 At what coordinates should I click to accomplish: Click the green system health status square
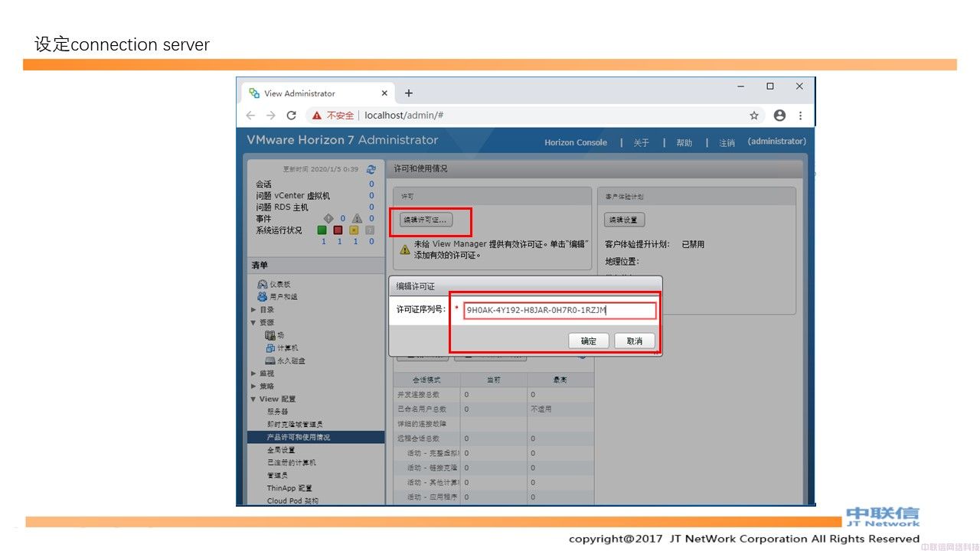[322, 230]
